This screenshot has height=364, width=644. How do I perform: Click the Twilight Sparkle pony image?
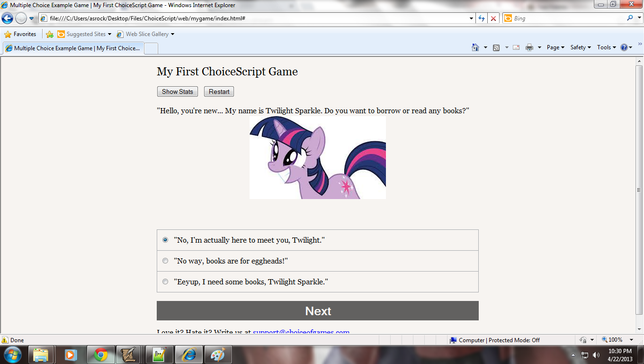318,157
